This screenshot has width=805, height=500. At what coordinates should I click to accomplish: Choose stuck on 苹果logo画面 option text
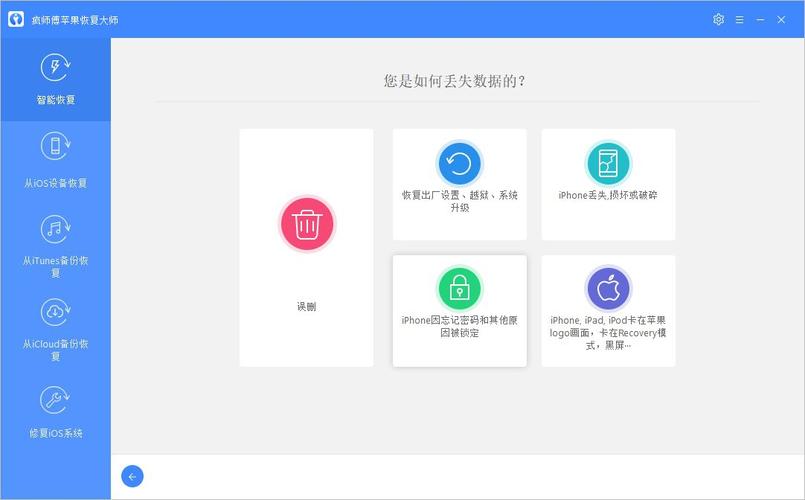(608, 333)
